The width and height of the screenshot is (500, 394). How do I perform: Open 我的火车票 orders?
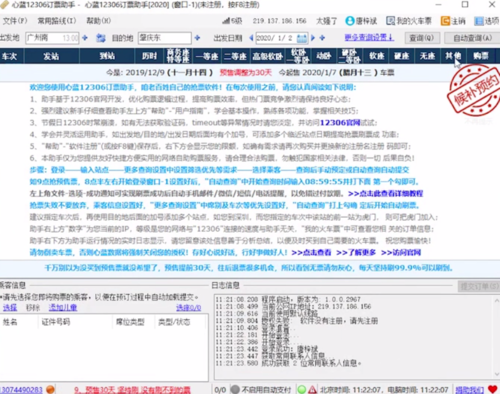[x=409, y=21]
